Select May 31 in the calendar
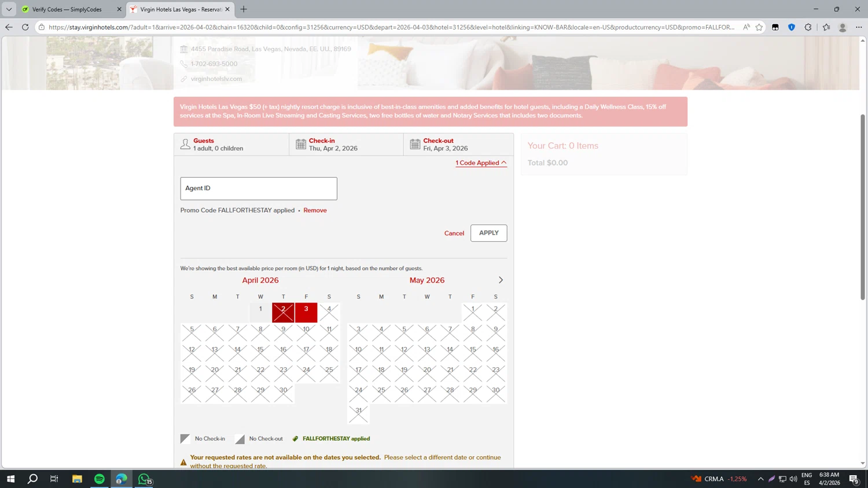 (358, 414)
